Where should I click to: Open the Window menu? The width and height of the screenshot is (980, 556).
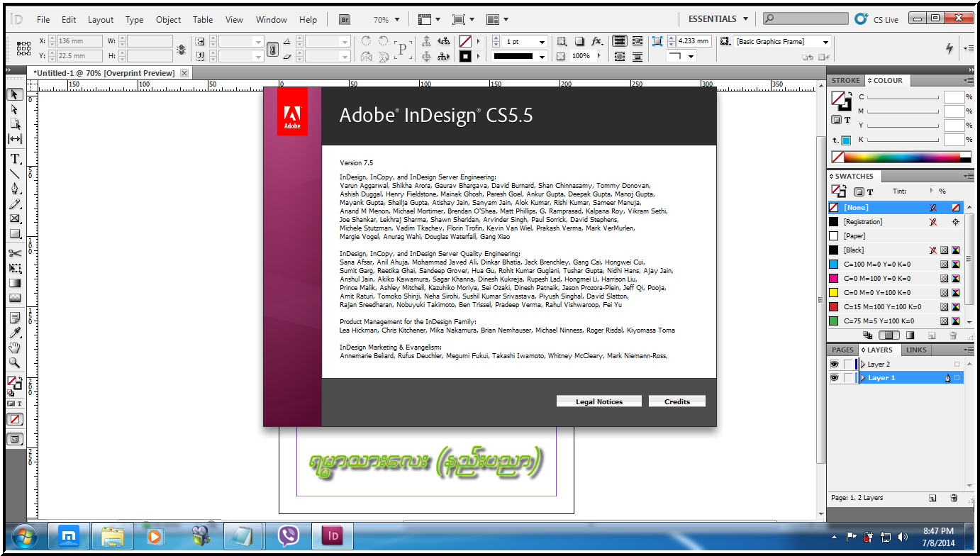(x=272, y=20)
